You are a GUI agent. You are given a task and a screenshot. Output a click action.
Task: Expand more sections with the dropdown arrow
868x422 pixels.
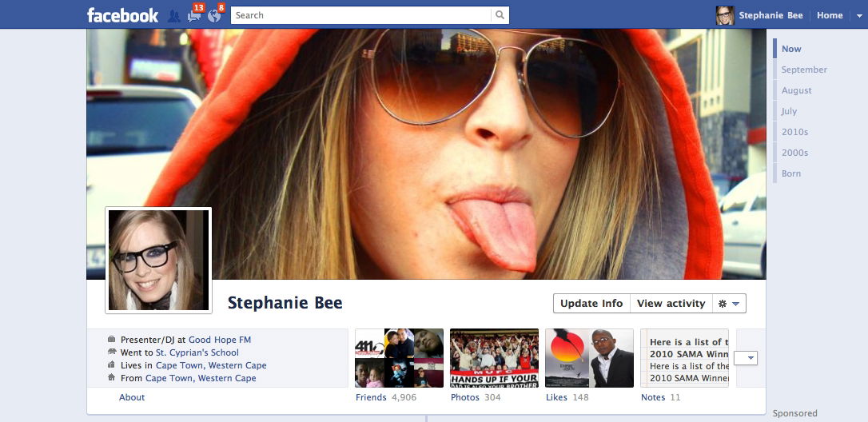[x=746, y=358]
